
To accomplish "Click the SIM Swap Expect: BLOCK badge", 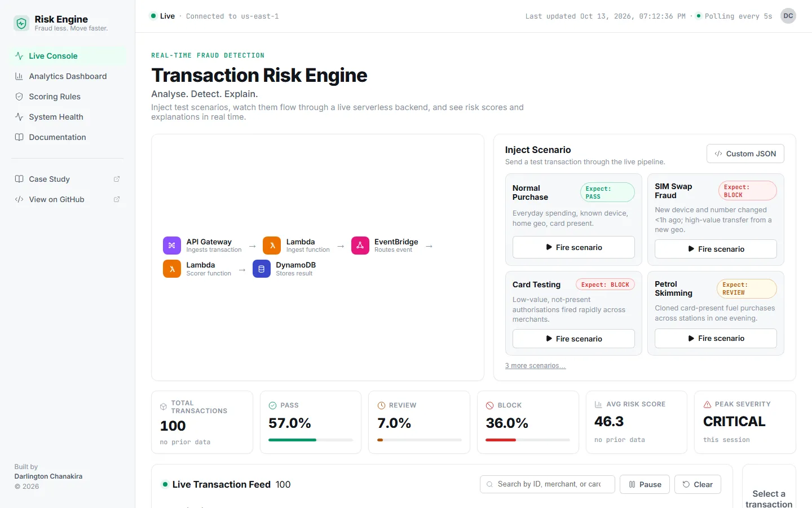I will pyautogui.click(x=748, y=191).
